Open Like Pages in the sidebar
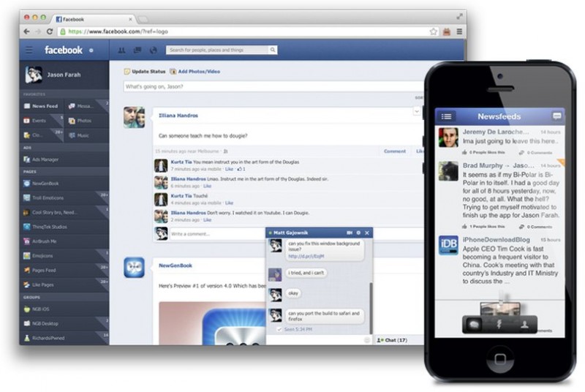Screen dimensions: 585x392 (64, 285)
